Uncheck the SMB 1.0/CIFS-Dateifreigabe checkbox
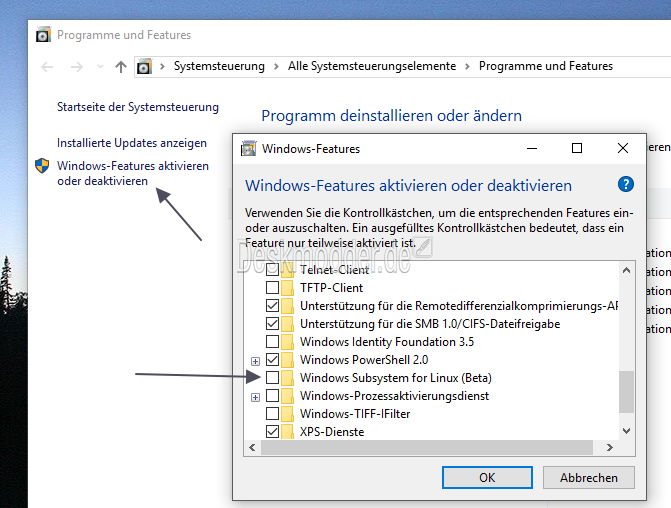This screenshot has height=508, width=671. click(273, 324)
